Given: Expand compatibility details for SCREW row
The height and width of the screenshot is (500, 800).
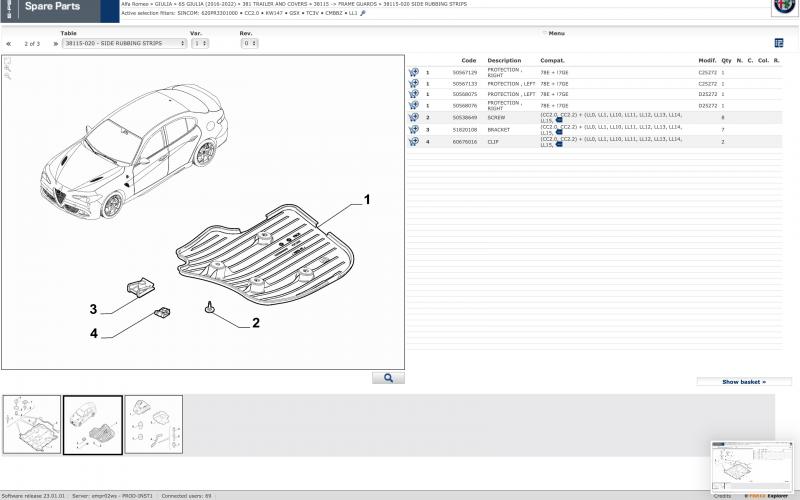Looking at the screenshot, I should point(559,121).
